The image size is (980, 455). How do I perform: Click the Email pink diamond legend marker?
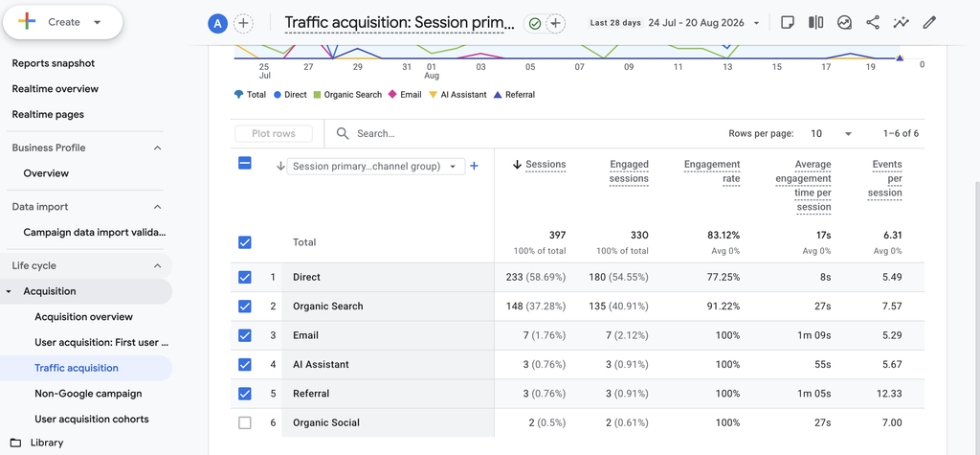(392, 95)
